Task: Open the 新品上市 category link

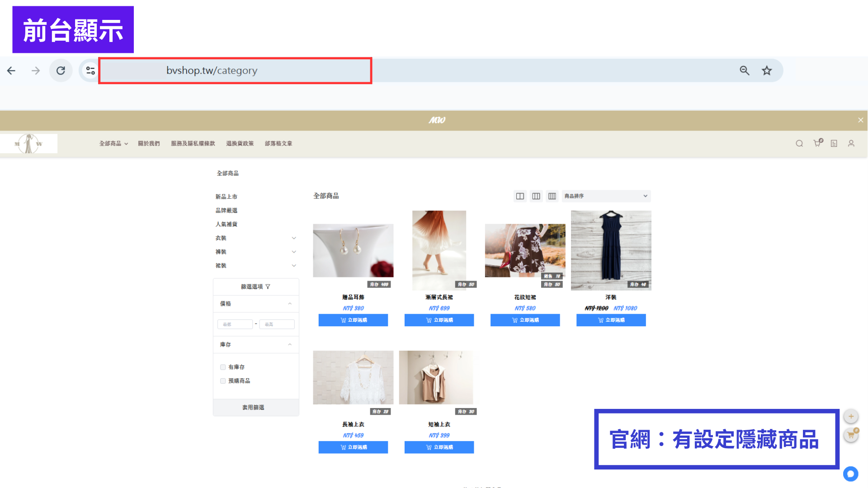Action: tap(226, 197)
